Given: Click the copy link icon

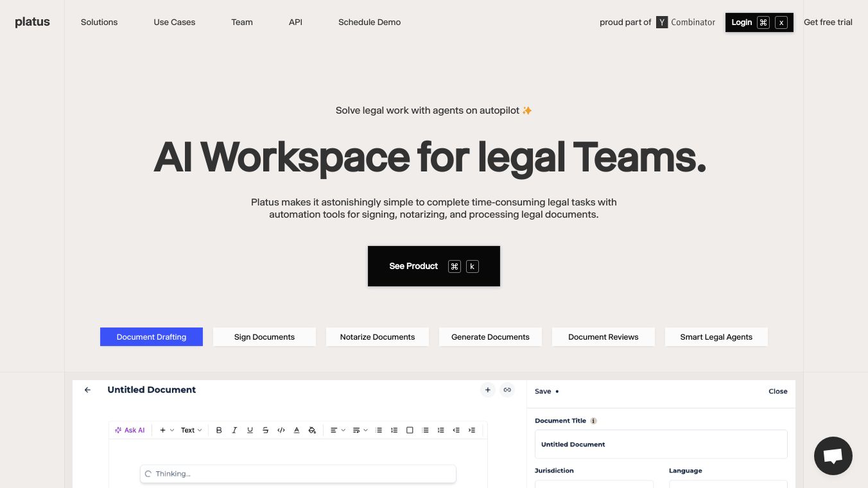Looking at the screenshot, I should pyautogui.click(x=507, y=390).
